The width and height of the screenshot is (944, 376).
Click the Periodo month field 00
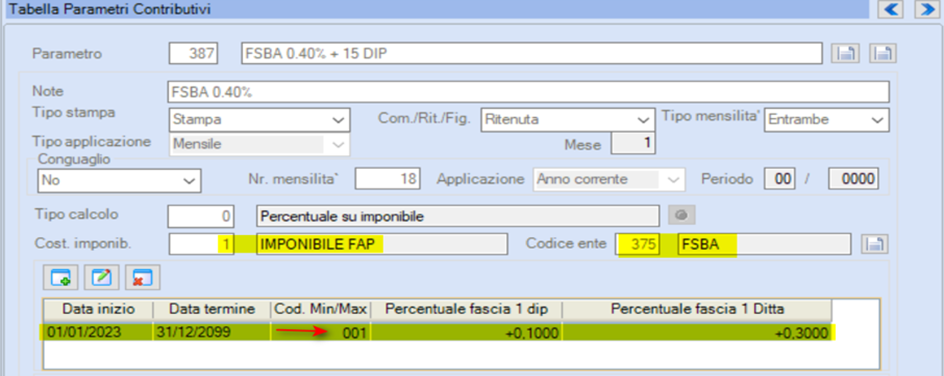coord(780,179)
